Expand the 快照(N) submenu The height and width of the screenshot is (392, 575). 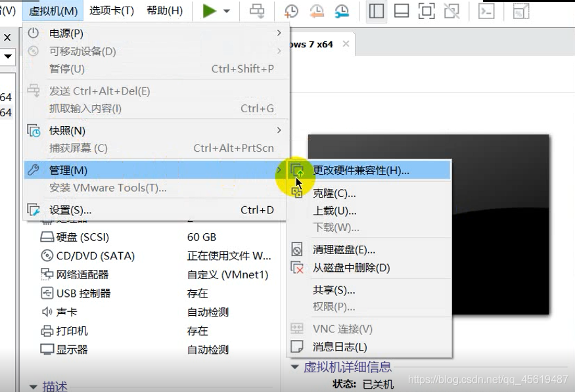click(156, 131)
